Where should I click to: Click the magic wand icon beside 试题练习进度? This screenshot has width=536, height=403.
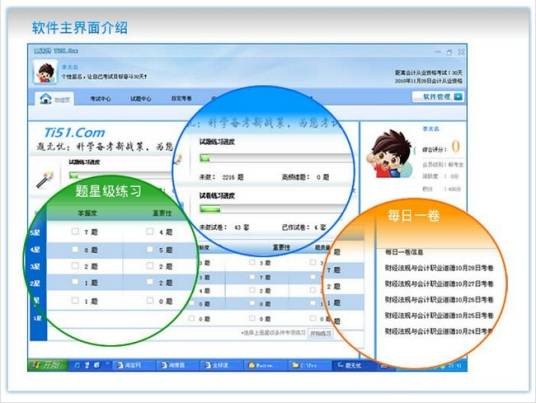pos(45,179)
